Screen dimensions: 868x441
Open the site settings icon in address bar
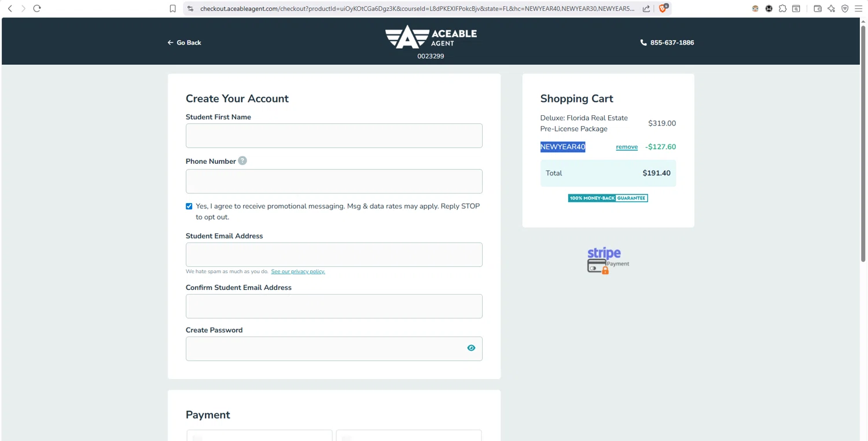point(190,9)
